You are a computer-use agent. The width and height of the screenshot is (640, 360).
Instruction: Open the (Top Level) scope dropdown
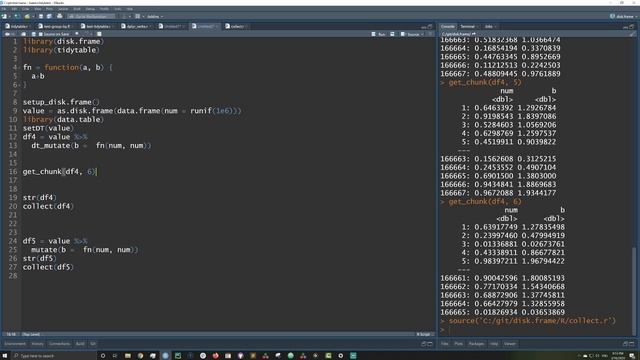pyautogui.click(x=31, y=334)
